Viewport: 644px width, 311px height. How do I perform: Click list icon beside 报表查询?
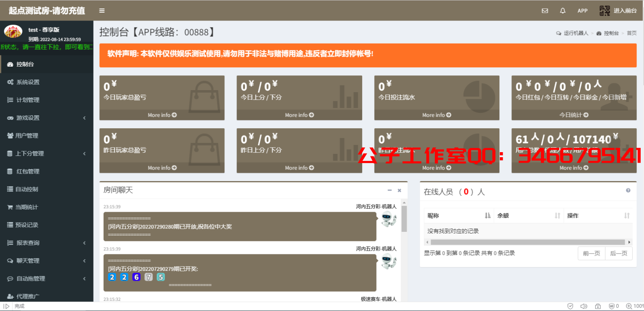click(10, 243)
